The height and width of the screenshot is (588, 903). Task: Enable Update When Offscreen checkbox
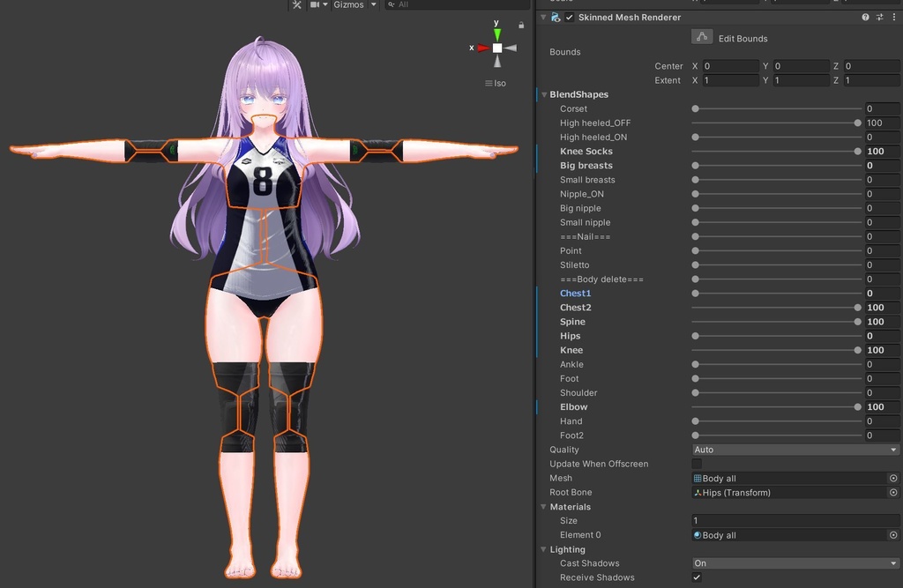click(x=697, y=464)
